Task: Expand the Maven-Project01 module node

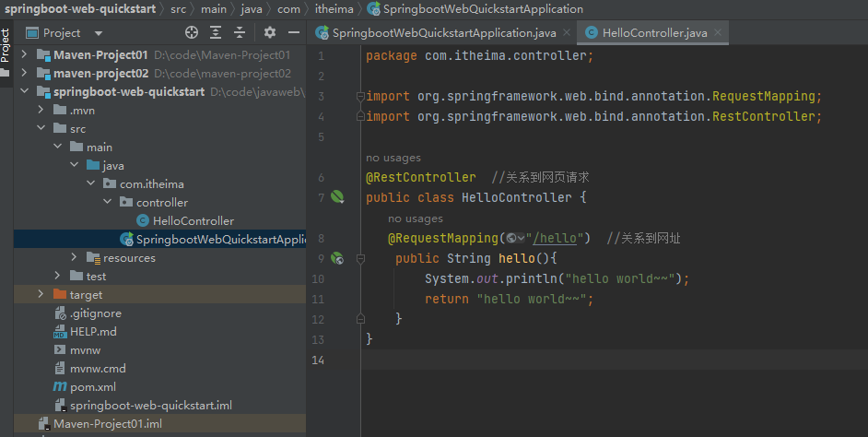Action: [x=24, y=54]
